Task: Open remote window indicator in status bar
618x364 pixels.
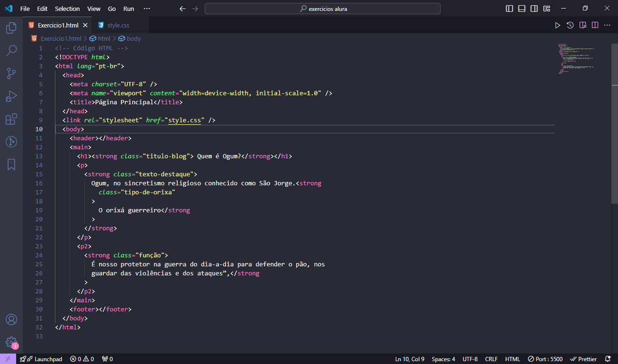Action: (8, 359)
